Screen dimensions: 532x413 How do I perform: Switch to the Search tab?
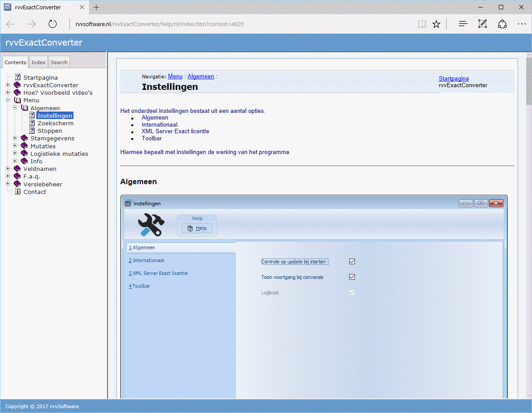click(59, 62)
